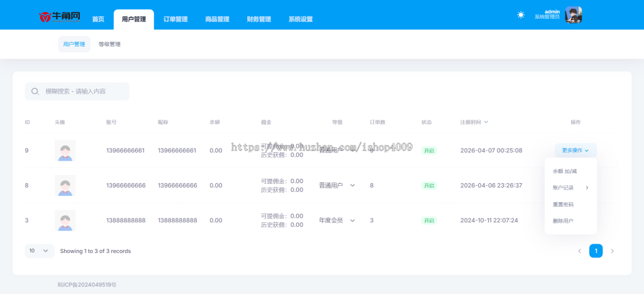Screen dimensions: 644x294
Task: Go to the previous page arrow
Action: pos(579,251)
